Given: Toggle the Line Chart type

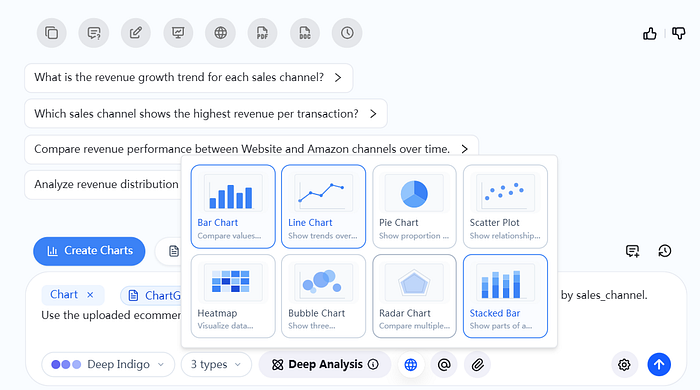Looking at the screenshot, I should click(x=324, y=207).
